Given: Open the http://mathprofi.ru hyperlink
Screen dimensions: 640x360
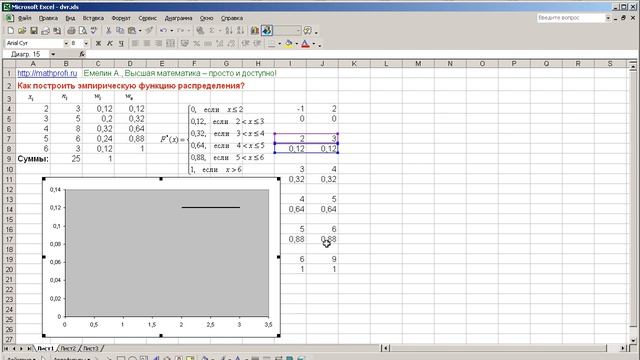Looking at the screenshot, I should (47, 73).
